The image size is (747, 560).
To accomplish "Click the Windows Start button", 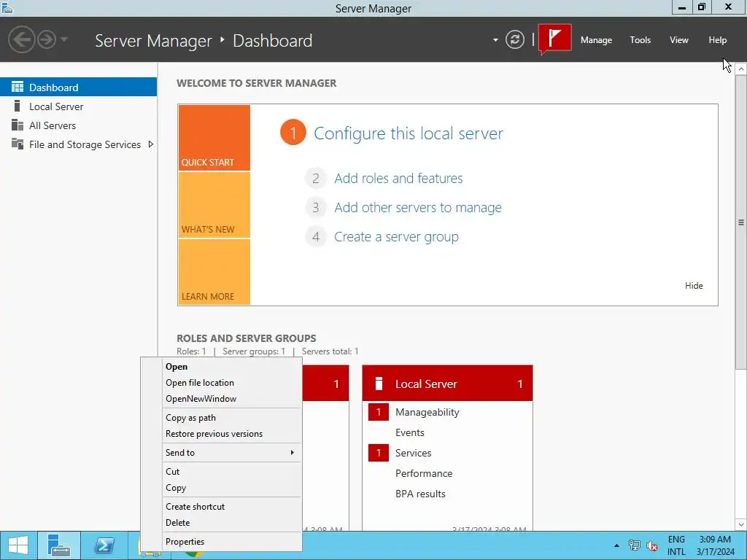I will (x=18, y=545).
